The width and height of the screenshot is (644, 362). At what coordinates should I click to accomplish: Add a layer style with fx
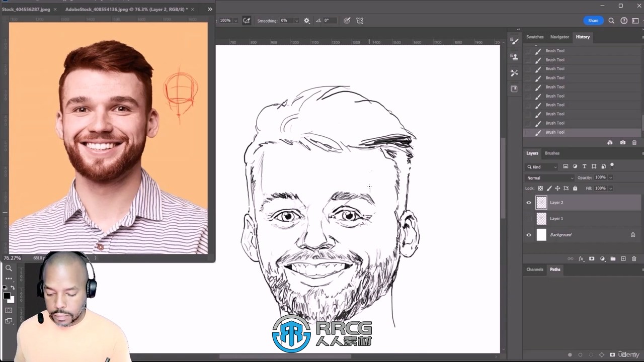click(x=581, y=259)
